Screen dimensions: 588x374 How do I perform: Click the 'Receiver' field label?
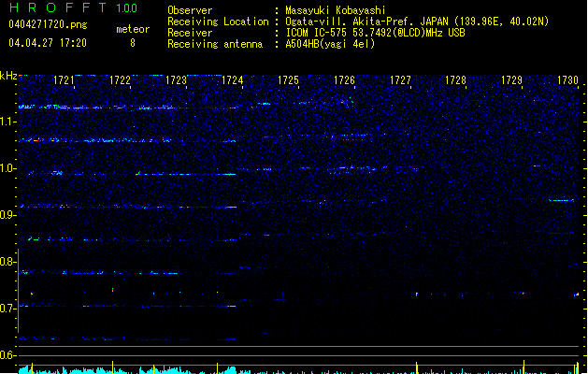click(x=190, y=33)
